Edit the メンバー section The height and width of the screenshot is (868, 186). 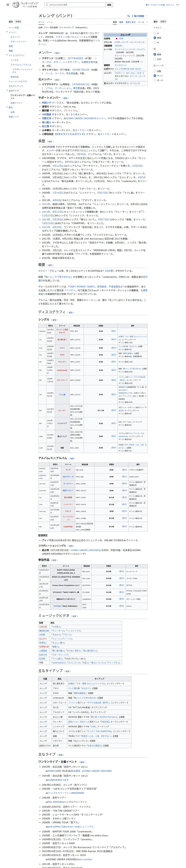tap(57, 53)
